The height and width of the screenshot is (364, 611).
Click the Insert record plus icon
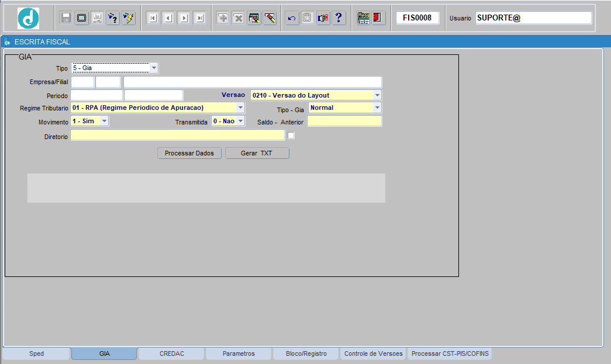point(223,18)
